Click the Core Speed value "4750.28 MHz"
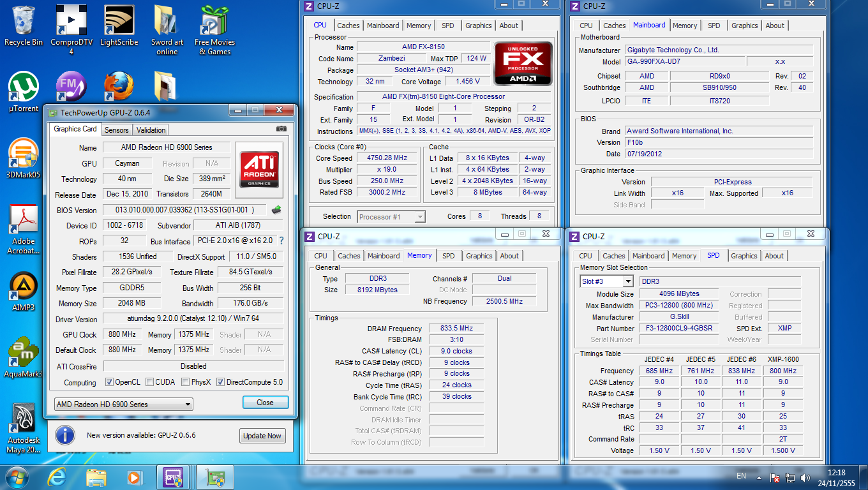 (x=387, y=158)
